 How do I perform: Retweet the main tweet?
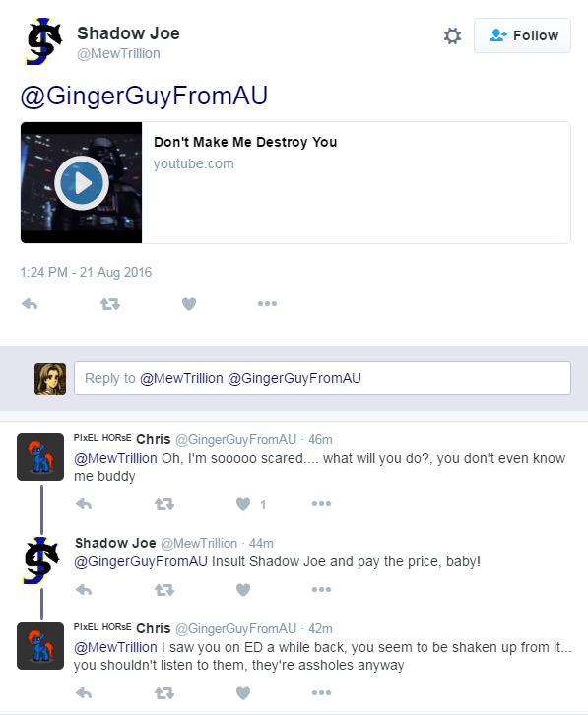[x=110, y=304]
